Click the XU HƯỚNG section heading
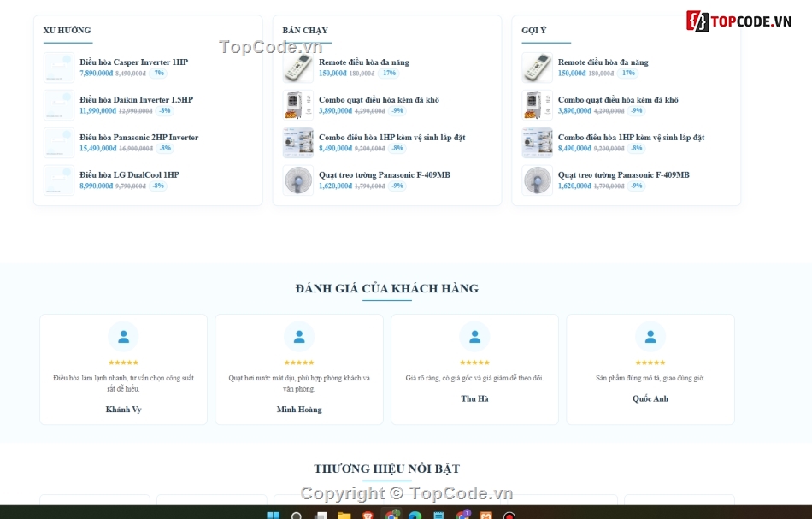 coord(67,30)
